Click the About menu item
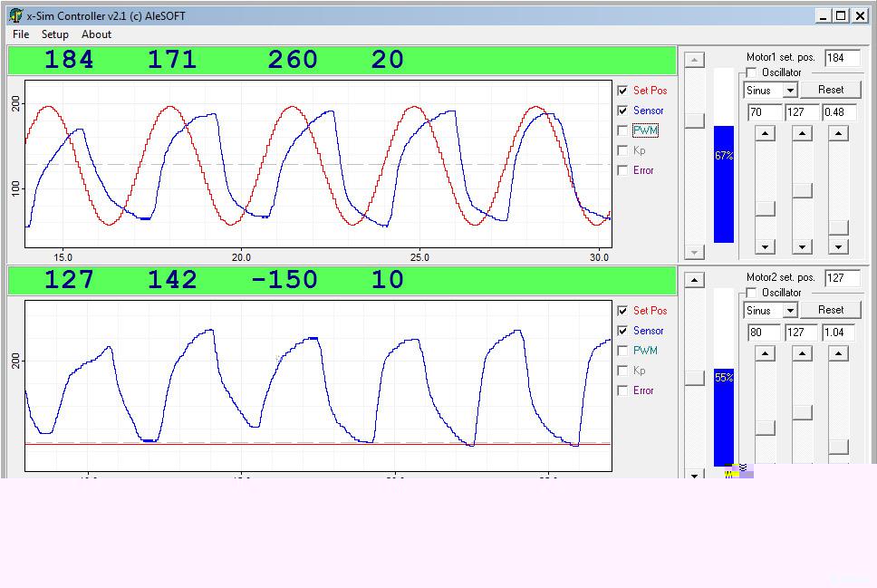Screen dimensions: 877x588 [96, 34]
